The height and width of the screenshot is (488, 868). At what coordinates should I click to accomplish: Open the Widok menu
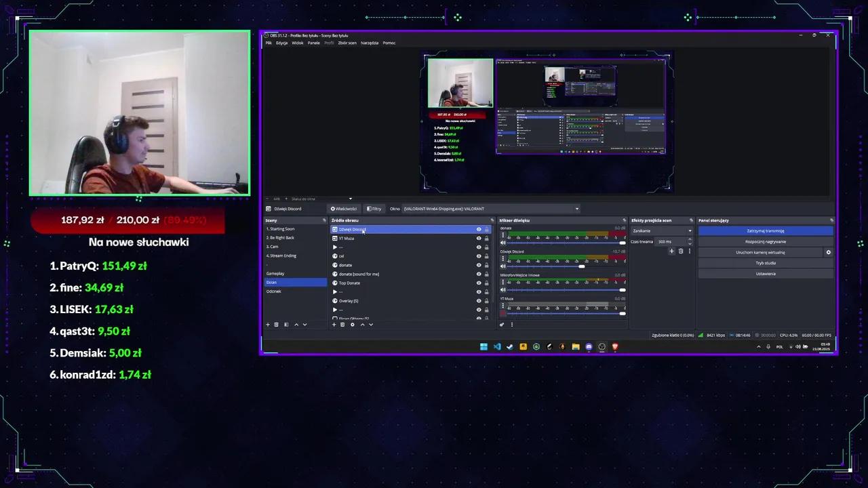[x=298, y=43]
